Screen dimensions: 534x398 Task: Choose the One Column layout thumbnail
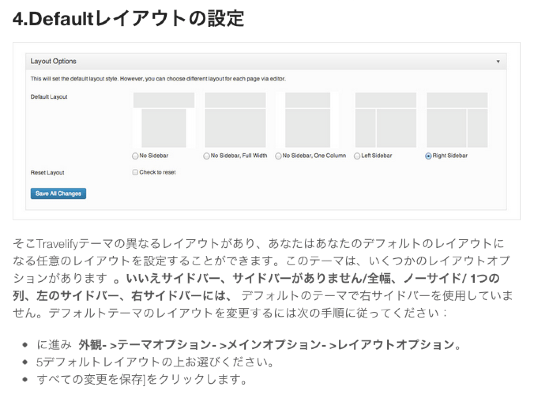tap(308, 120)
